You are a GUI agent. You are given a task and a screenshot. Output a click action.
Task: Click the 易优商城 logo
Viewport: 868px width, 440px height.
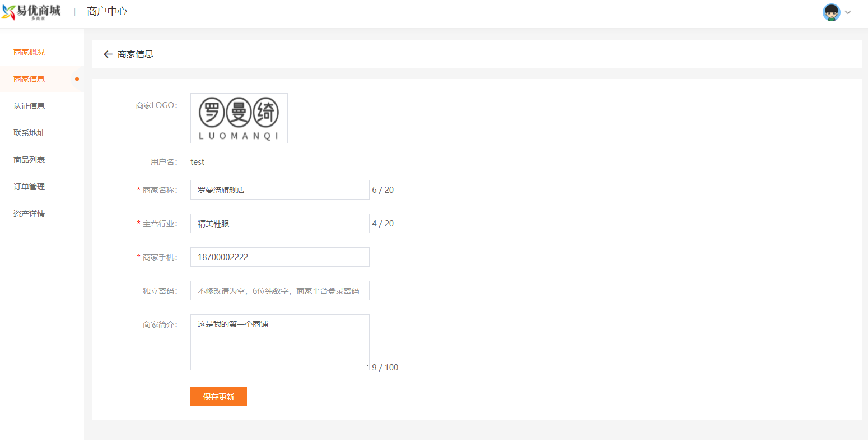pos(31,12)
